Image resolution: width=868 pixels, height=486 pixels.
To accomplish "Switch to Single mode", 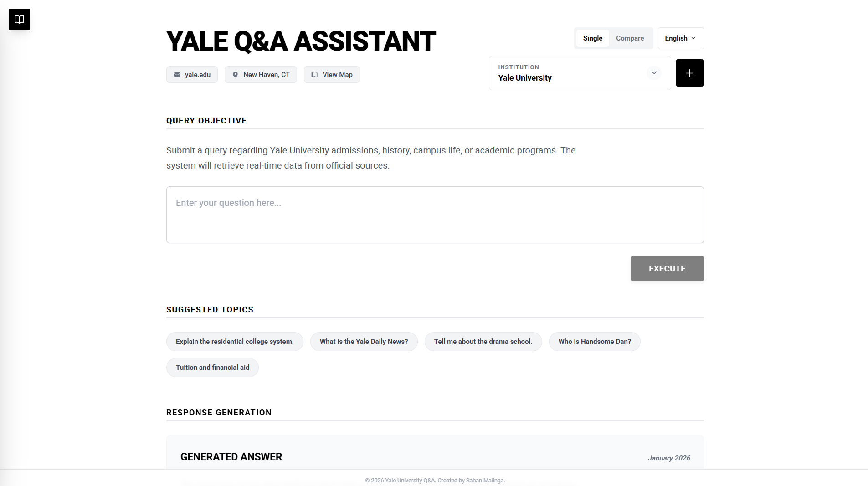I will point(593,38).
